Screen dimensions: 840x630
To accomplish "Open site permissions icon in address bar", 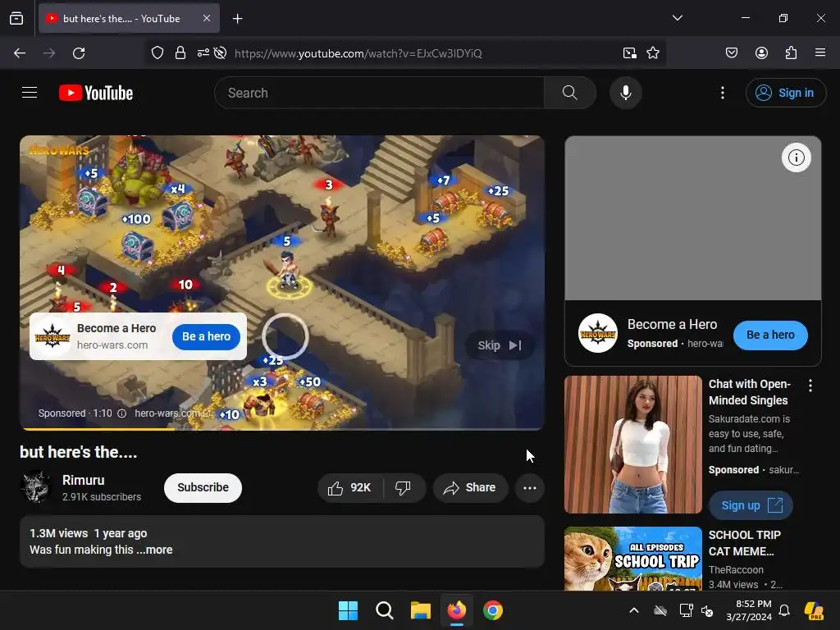I will (x=203, y=52).
